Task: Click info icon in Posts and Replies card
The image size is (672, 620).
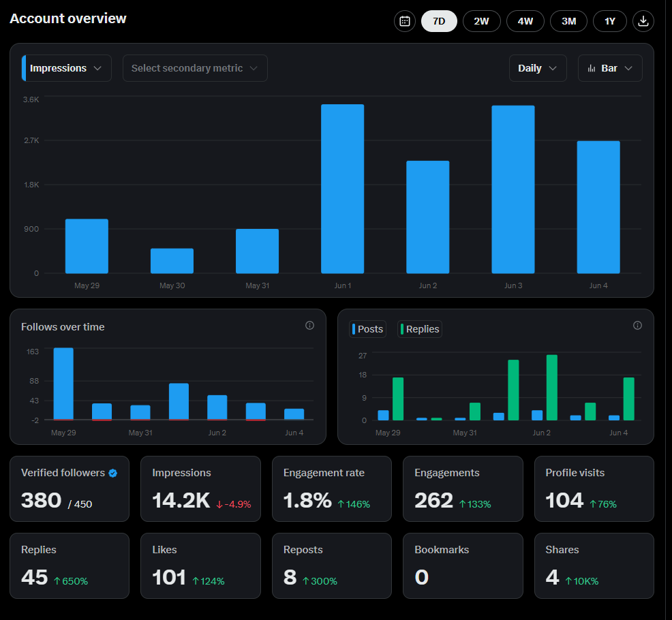Action: tap(637, 326)
